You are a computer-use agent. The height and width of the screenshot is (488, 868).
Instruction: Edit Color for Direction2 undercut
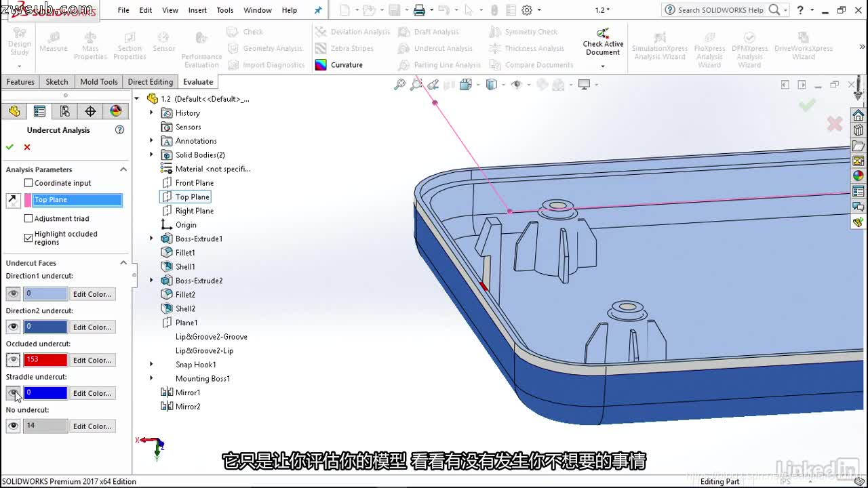coord(92,327)
